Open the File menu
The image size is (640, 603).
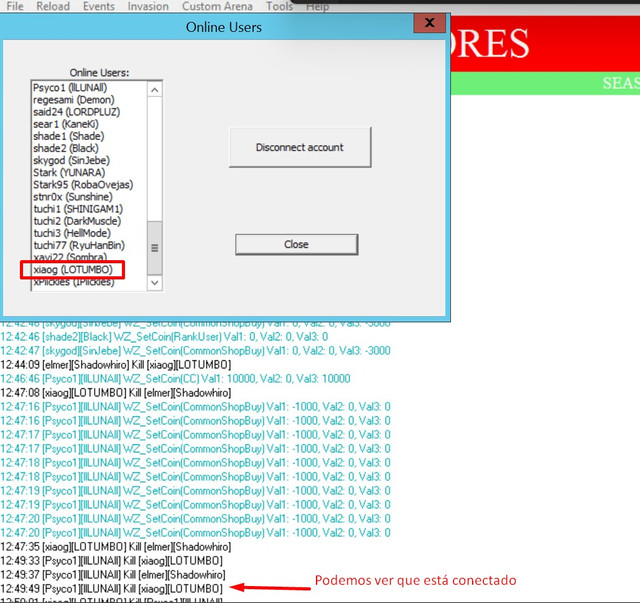tap(15, 6)
